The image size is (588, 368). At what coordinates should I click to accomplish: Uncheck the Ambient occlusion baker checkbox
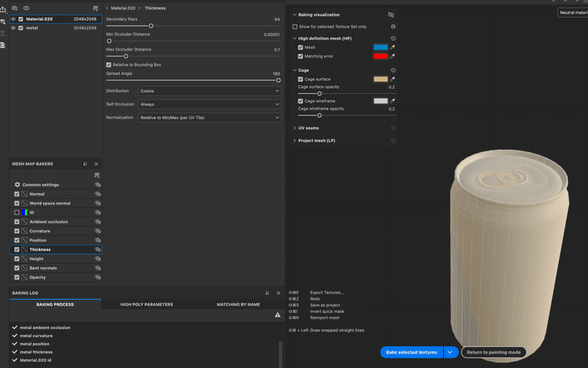click(17, 222)
